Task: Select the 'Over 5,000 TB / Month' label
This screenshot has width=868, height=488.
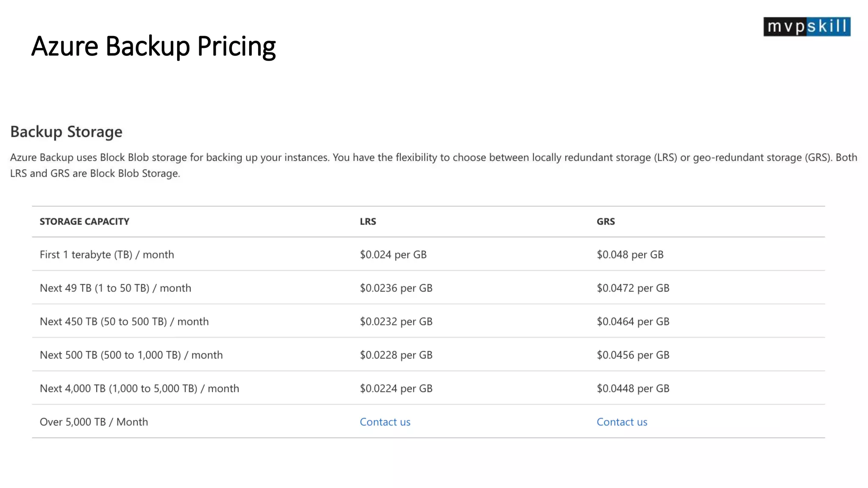Action: tap(94, 422)
